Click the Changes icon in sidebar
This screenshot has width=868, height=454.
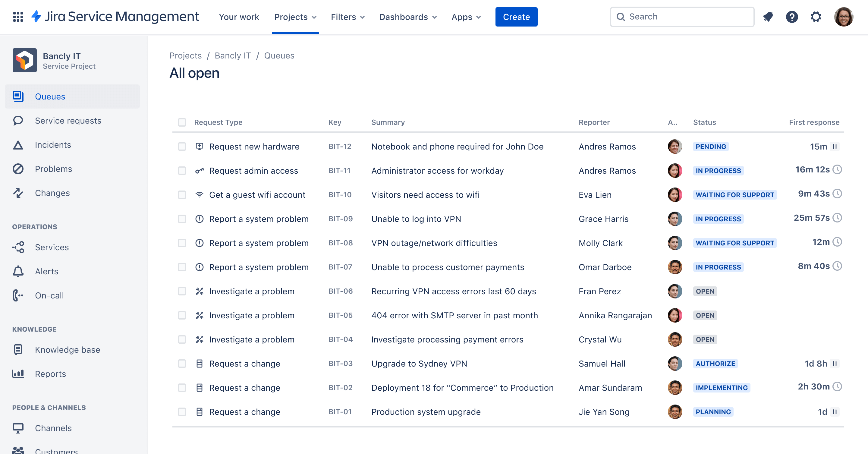(18, 192)
